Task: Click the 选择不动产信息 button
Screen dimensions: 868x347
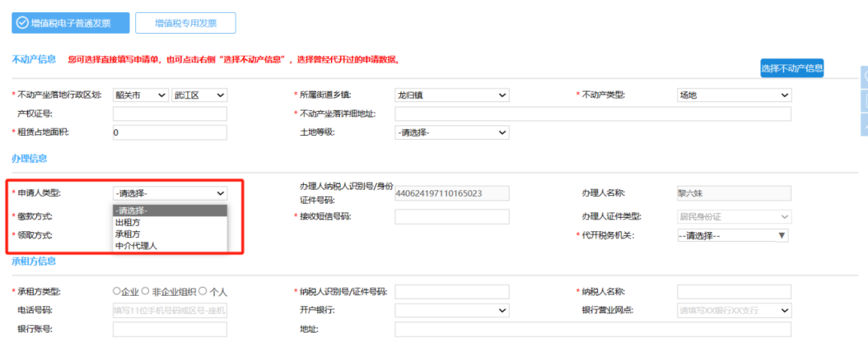Action: (x=792, y=68)
